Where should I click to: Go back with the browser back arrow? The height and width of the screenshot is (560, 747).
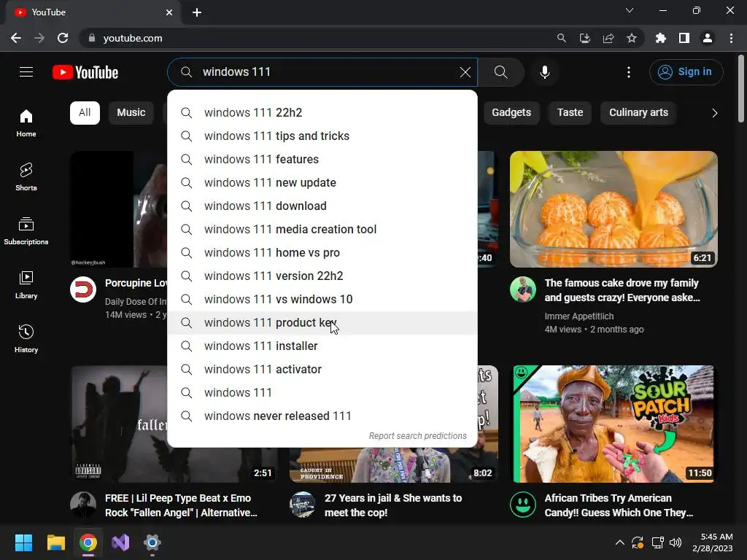(x=16, y=38)
